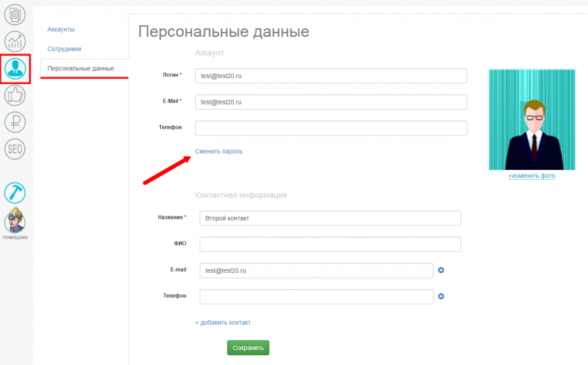Add another E-mail with plus icon
The height and width of the screenshot is (365, 588).
(x=441, y=270)
